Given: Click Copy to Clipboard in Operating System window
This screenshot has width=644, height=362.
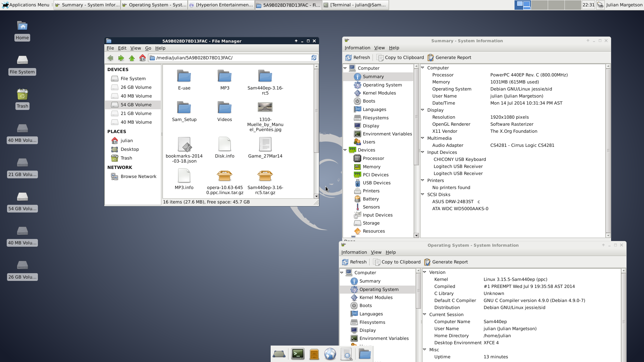Looking at the screenshot, I should click(x=397, y=262).
